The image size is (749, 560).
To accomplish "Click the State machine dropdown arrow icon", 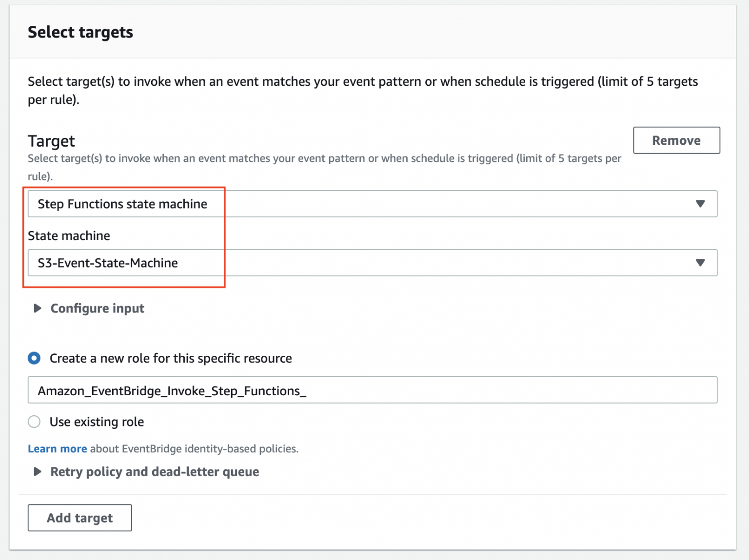I will (701, 263).
